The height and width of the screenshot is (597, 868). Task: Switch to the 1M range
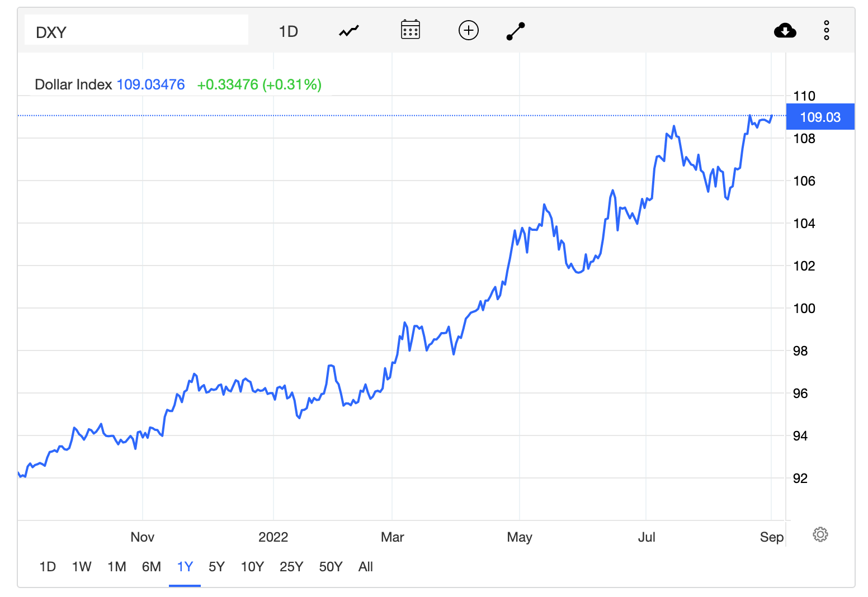(x=117, y=567)
